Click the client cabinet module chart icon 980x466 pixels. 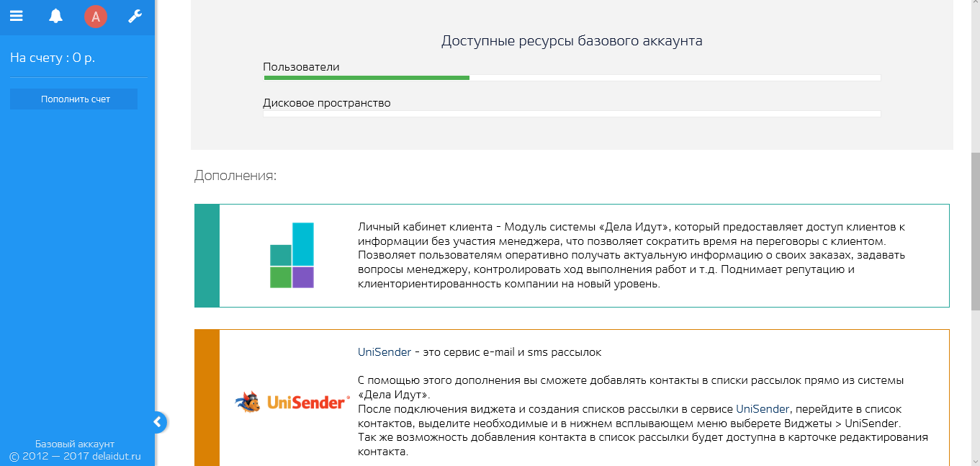[293, 254]
